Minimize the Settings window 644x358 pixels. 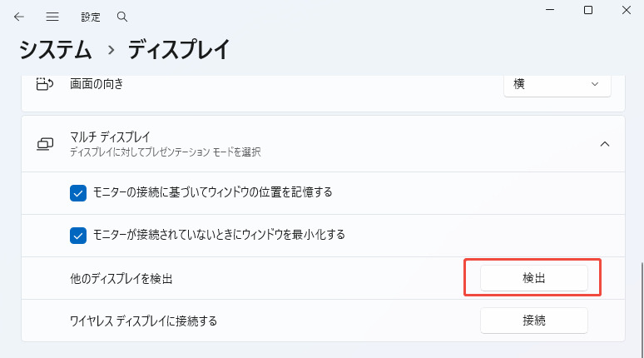(x=550, y=10)
